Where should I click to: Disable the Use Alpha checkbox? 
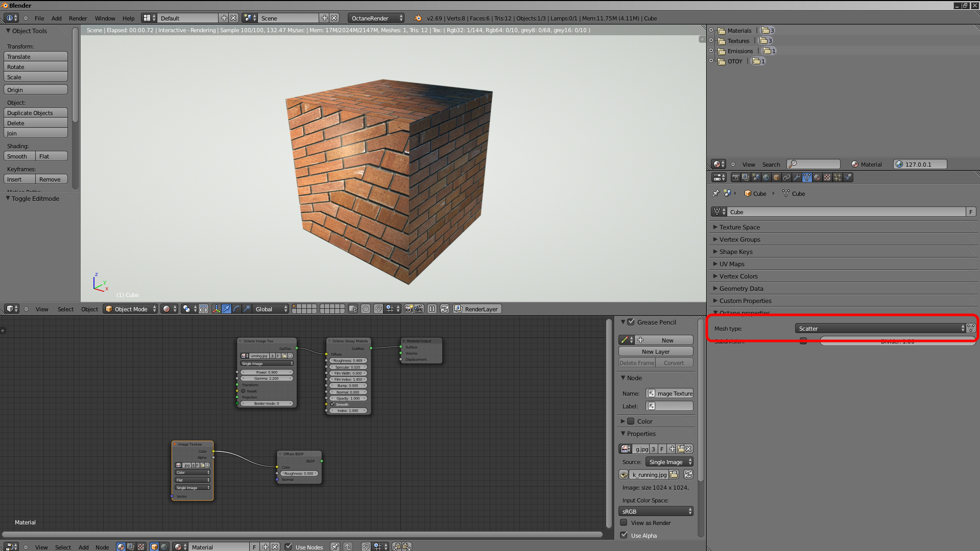click(x=624, y=535)
